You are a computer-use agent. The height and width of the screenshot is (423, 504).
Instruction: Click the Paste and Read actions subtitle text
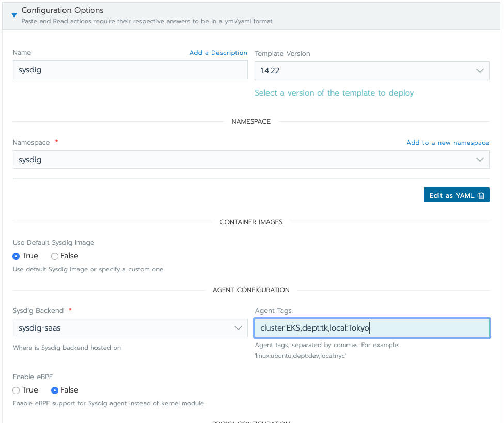click(x=147, y=21)
